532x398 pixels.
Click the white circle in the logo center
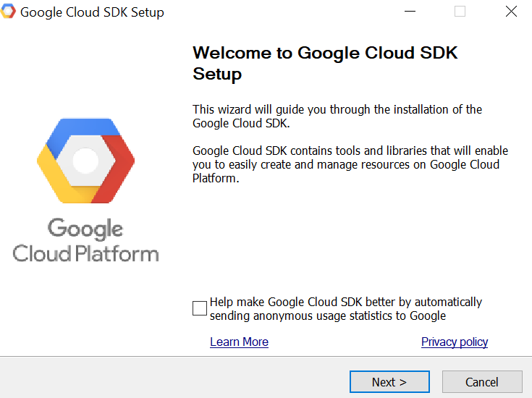pyautogui.click(x=85, y=161)
